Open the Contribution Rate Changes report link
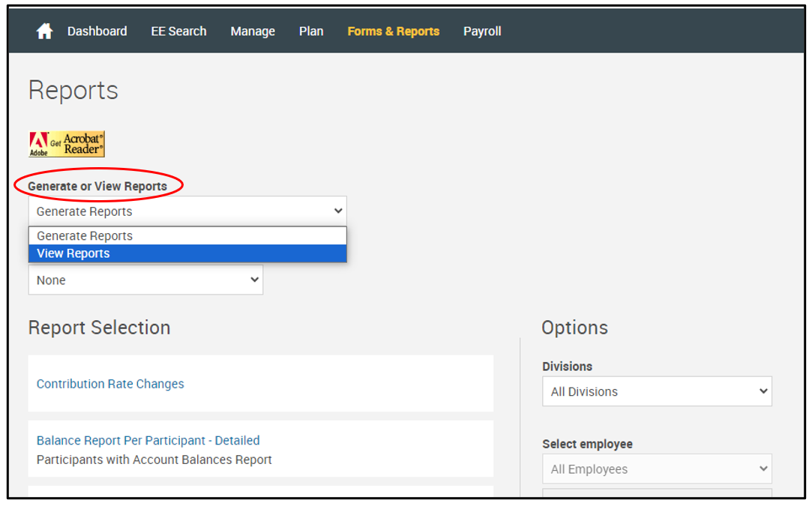Viewport: 812px width, 506px height. (110, 384)
